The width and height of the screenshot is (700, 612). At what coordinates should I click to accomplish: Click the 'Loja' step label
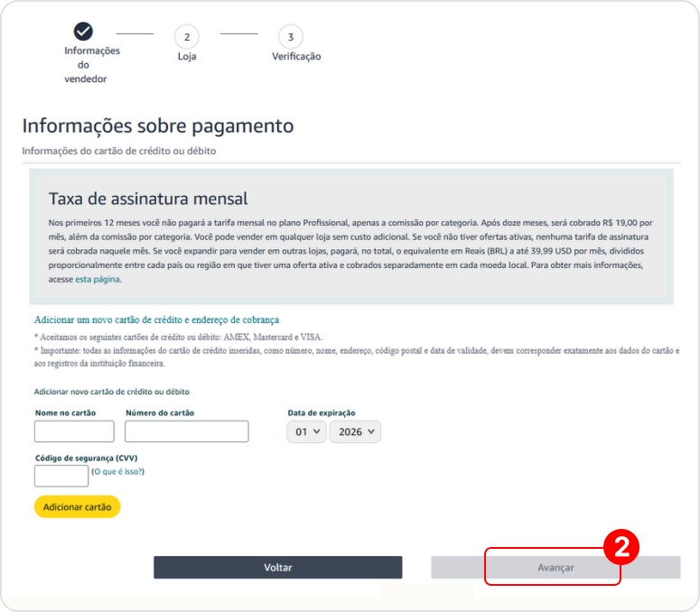pyautogui.click(x=187, y=56)
